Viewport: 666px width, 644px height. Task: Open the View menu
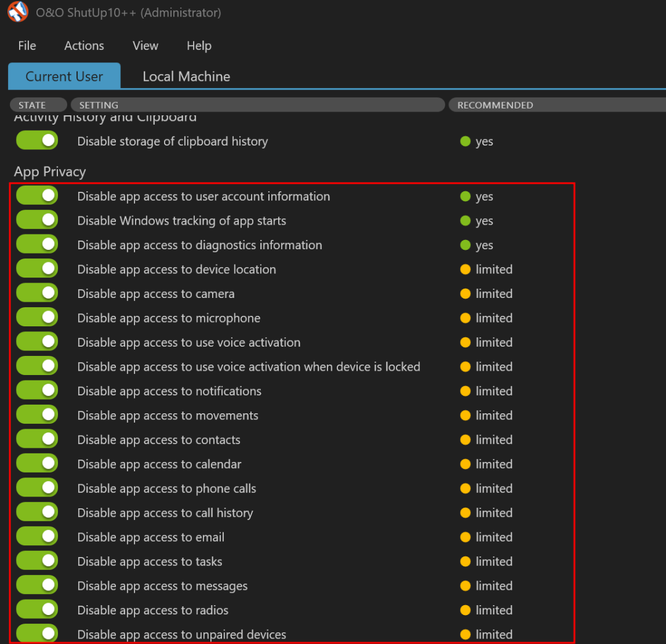click(x=146, y=46)
